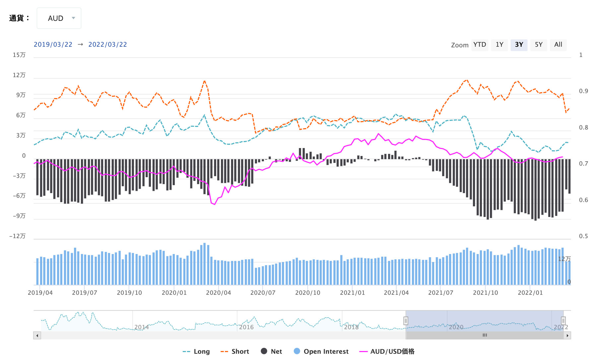Screen dimensions: 595x364
Task: Edit the start date 2019/03/22
Action: tap(53, 44)
